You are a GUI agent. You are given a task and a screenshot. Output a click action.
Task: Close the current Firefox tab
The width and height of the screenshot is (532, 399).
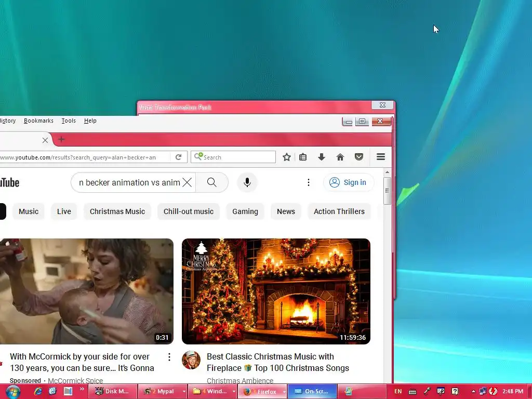coord(45,140)
